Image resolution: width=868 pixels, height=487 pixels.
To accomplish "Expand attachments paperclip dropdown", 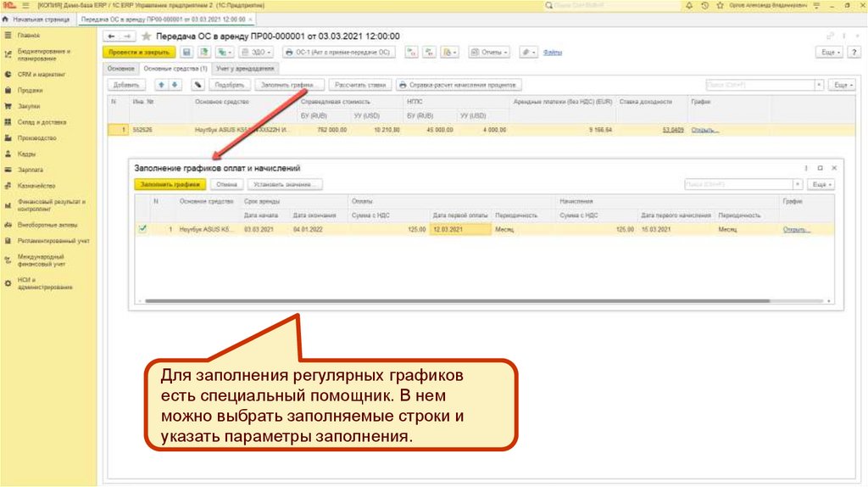I will coord(528,52).
